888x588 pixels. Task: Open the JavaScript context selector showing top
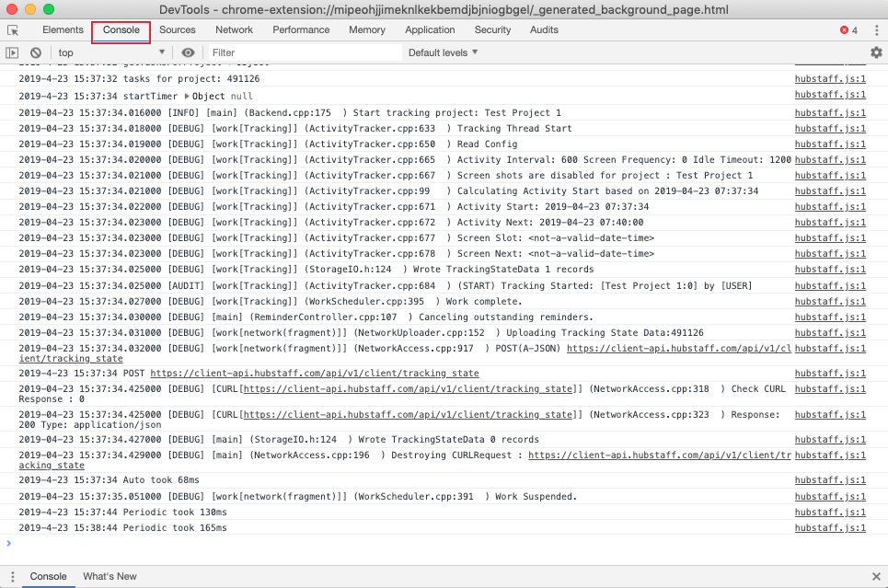coord(111,52)
